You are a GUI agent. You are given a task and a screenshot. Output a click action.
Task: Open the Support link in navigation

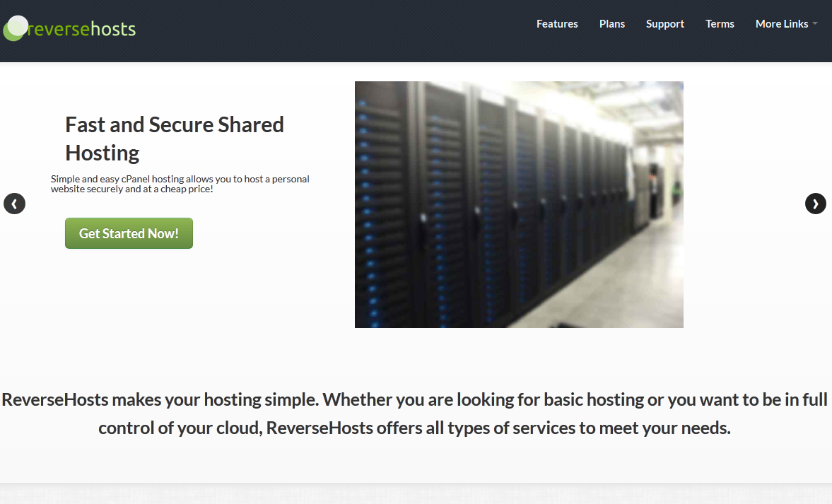[x=664, y=24]
